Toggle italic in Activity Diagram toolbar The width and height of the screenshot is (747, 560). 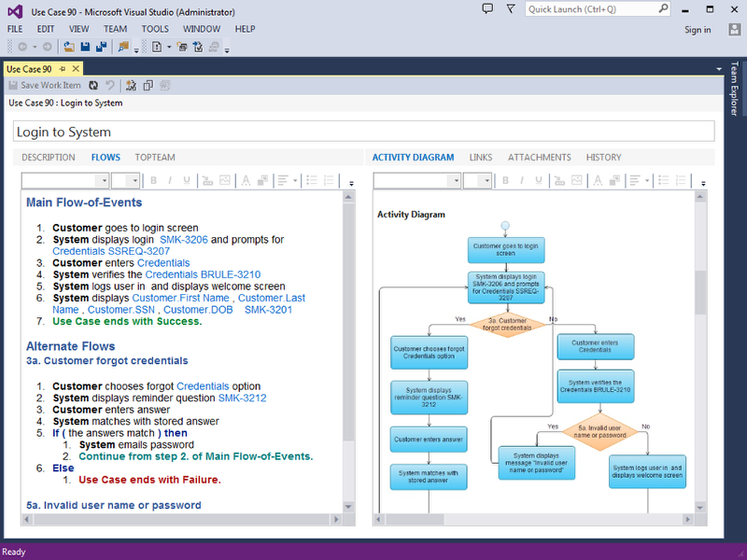[523, 180]
